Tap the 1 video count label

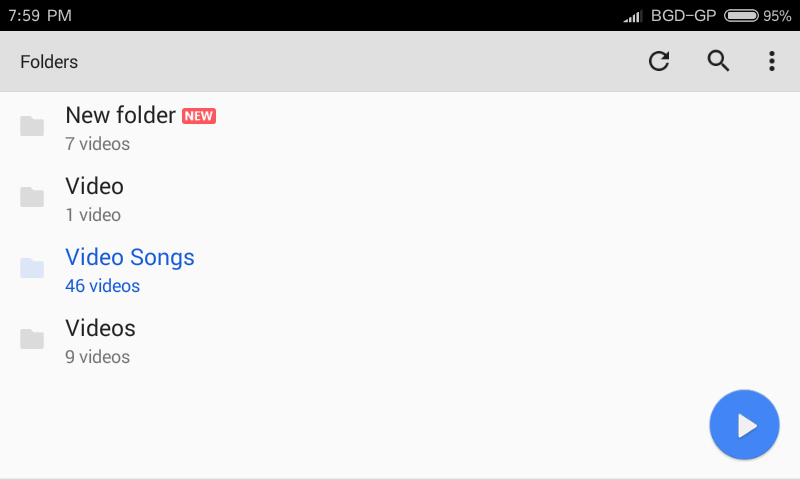93,215
